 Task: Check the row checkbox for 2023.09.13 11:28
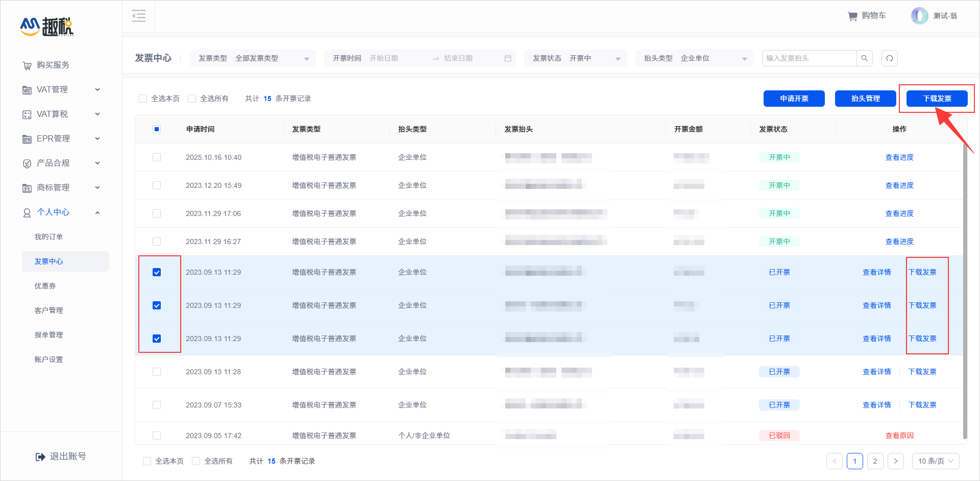pos(157,371)
